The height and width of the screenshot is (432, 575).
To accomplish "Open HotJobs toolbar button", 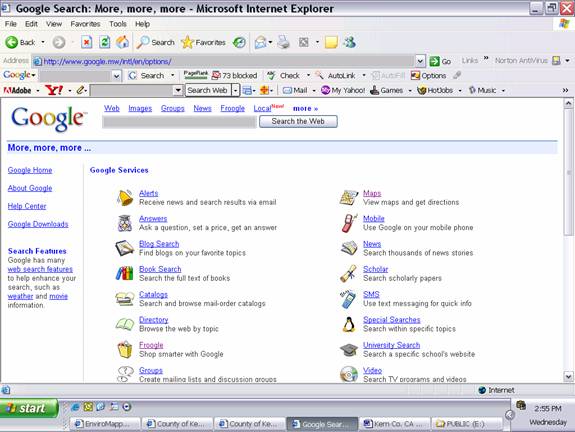I will 435,90.
